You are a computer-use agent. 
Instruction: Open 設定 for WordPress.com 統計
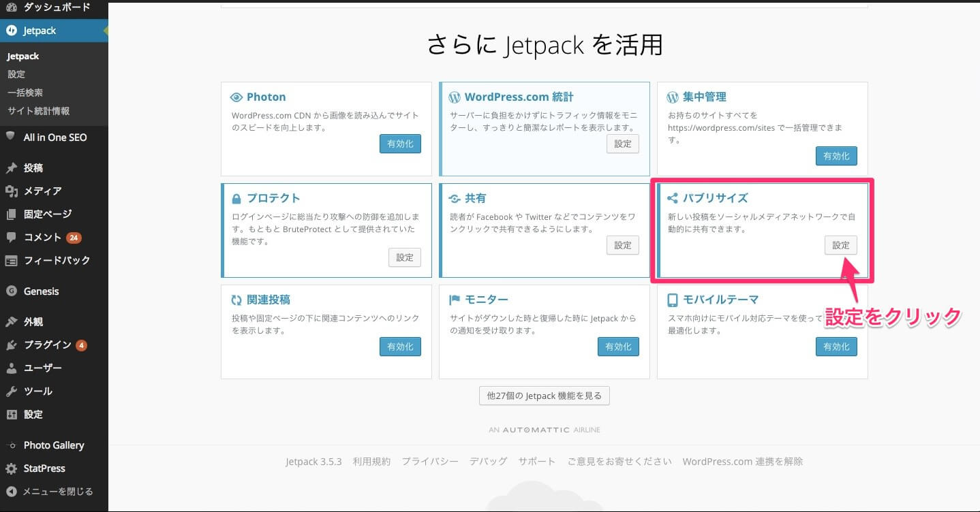(x=623, y=144)
